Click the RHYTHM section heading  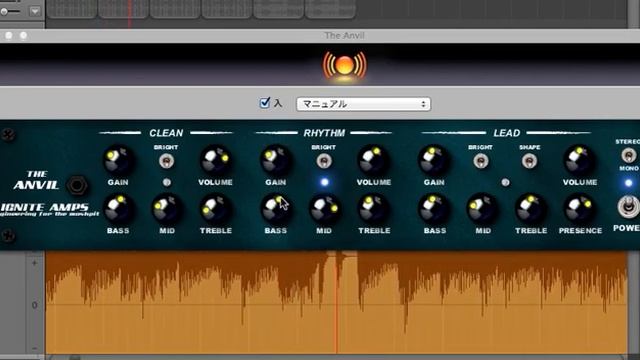tap(324, 133)
